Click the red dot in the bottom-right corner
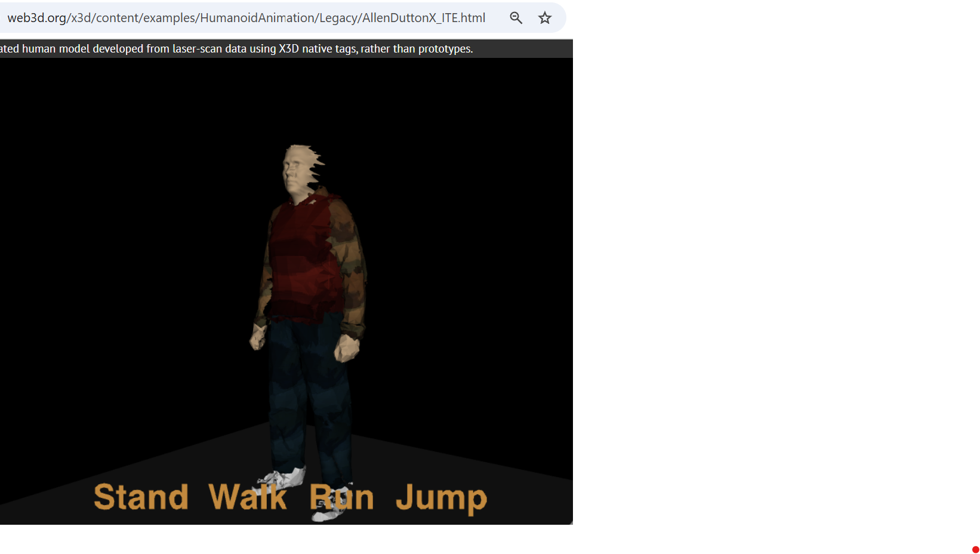The image size is (980, 554). (975, 549)
